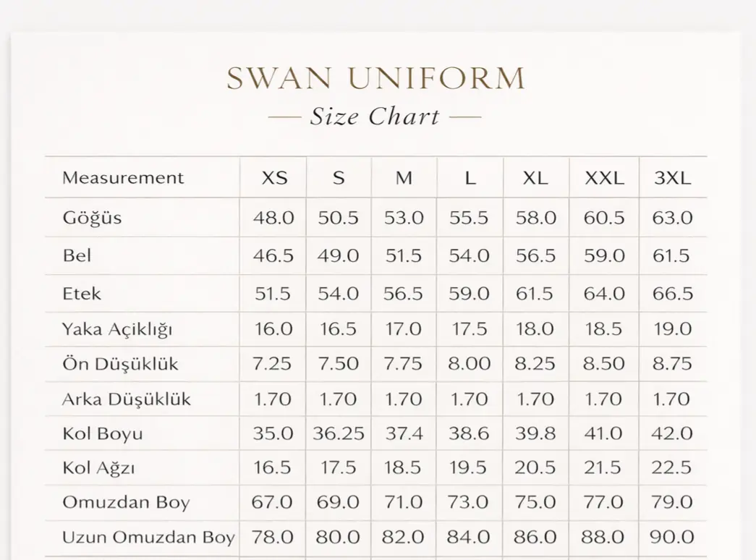Screen dimensions: 756x560
Task: Click the Size Chart subtitle
Action: click(375, 116)
